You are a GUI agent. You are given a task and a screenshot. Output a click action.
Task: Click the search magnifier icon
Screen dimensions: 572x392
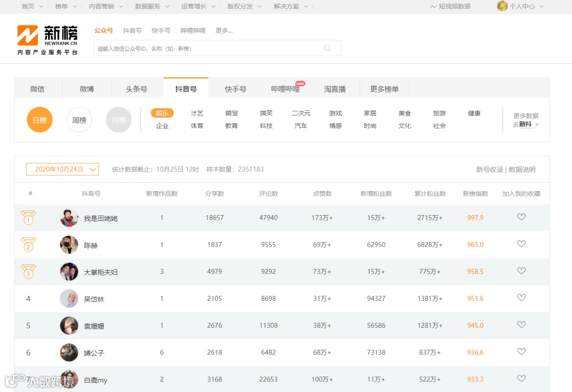pyautogui.click(x=327, y=48)
